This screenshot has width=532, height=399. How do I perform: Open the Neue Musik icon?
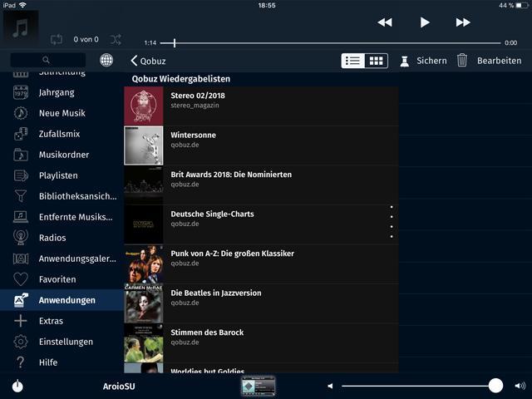click(x=21, y=113)
